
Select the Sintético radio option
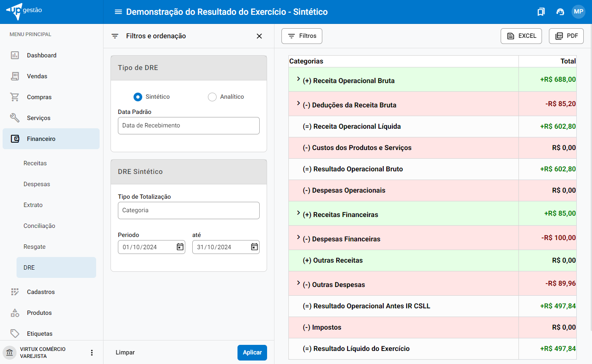coord(138,97)
